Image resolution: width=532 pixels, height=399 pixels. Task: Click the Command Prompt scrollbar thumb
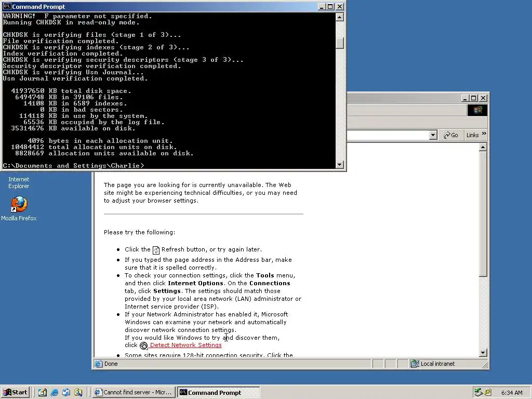click(x=340, y=43)
